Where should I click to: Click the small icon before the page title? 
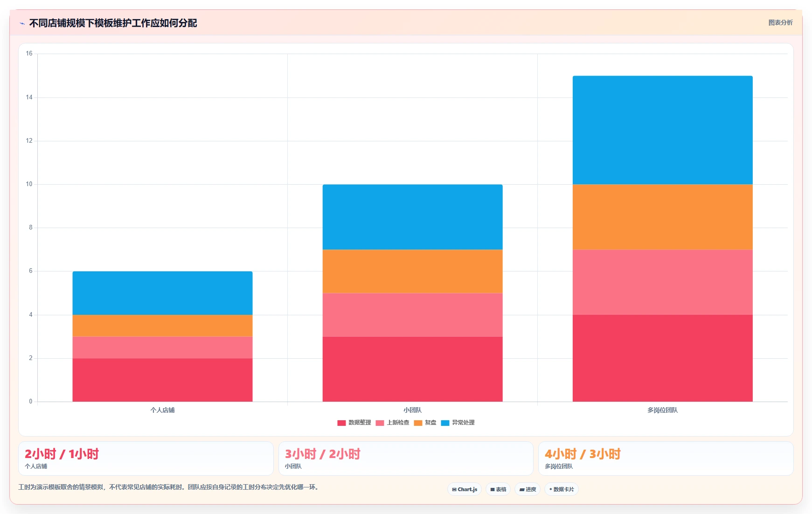click(22, 23)
